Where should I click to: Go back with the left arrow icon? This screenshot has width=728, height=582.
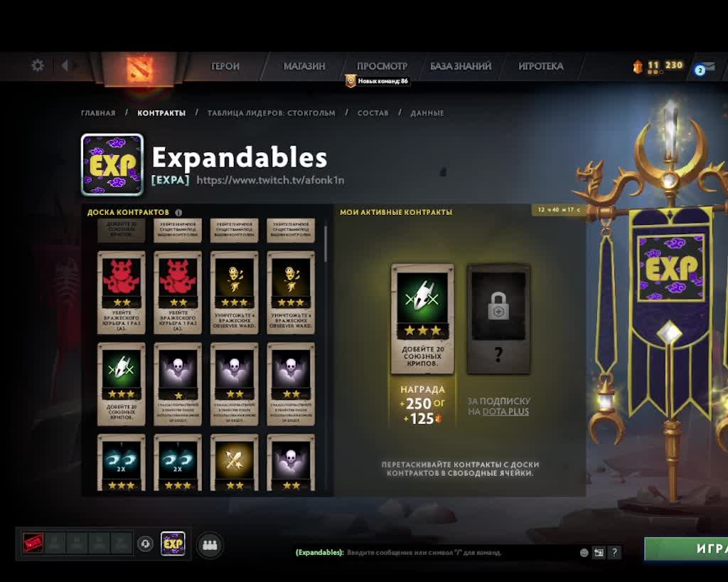click(x=65, y=65)
